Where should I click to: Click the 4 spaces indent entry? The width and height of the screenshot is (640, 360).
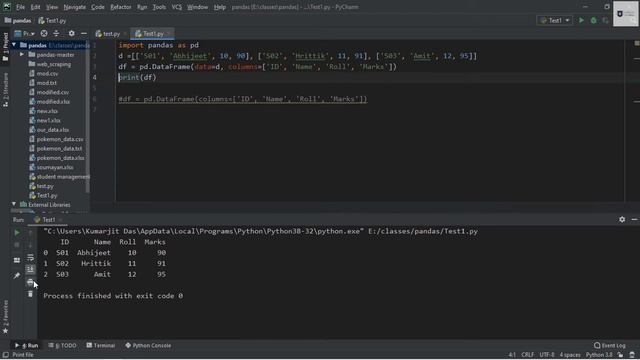click(570, 355)
